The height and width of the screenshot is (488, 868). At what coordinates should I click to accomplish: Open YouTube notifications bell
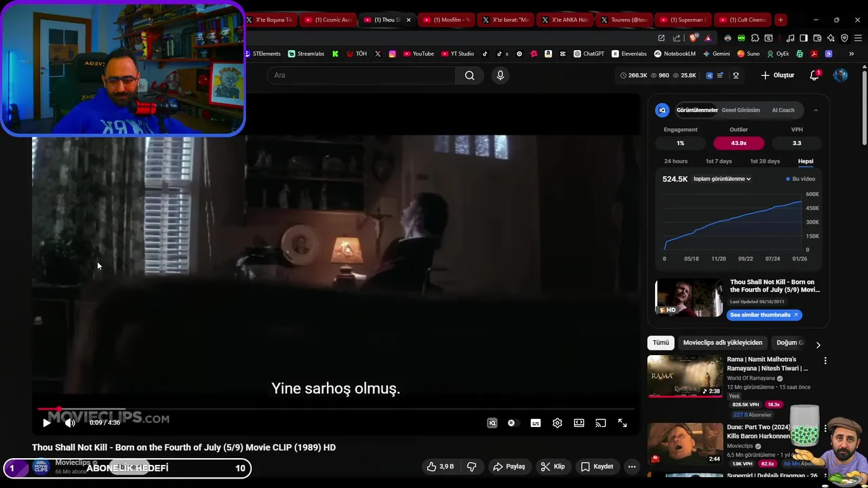click(814, 75)
